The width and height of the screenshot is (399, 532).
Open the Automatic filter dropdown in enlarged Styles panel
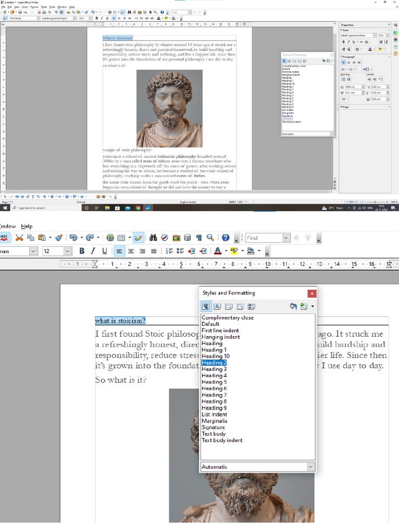[x=311, y=467]
